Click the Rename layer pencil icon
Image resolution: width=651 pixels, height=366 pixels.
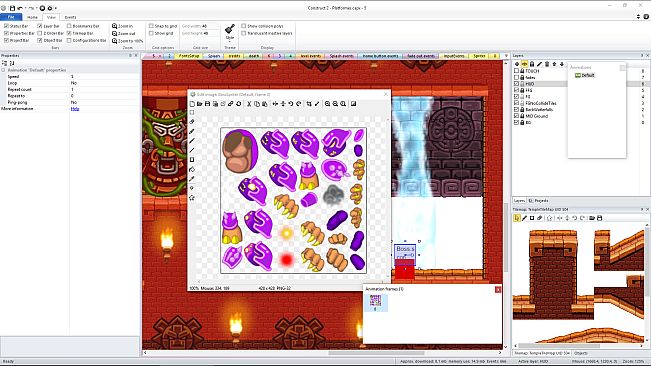539,64
